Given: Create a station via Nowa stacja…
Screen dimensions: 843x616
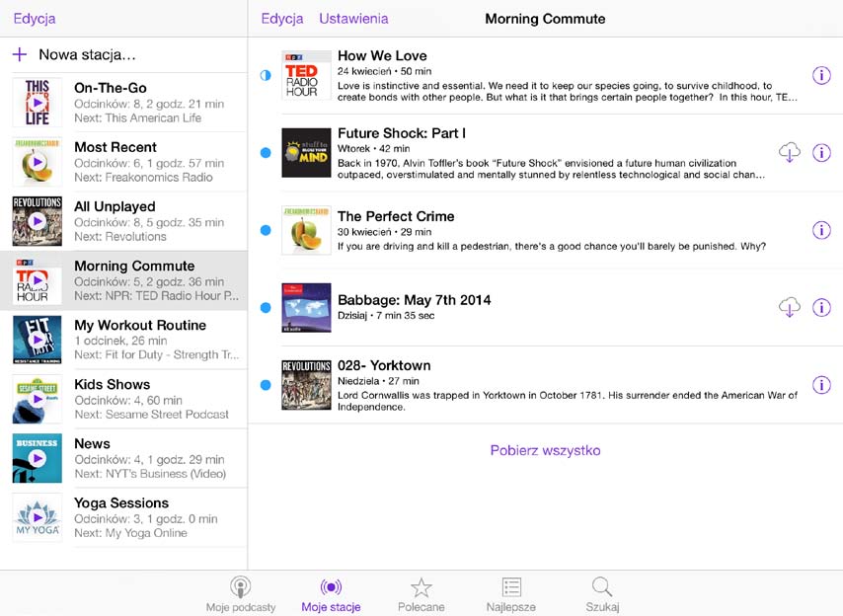Looking at the screenshot, I should tap(87, 54).
